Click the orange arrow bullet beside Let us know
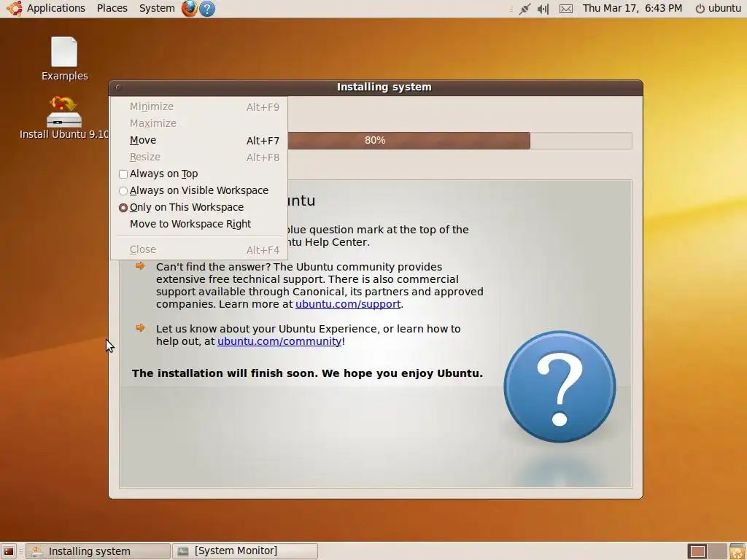 pyautogui.click(x=140, y=327)
